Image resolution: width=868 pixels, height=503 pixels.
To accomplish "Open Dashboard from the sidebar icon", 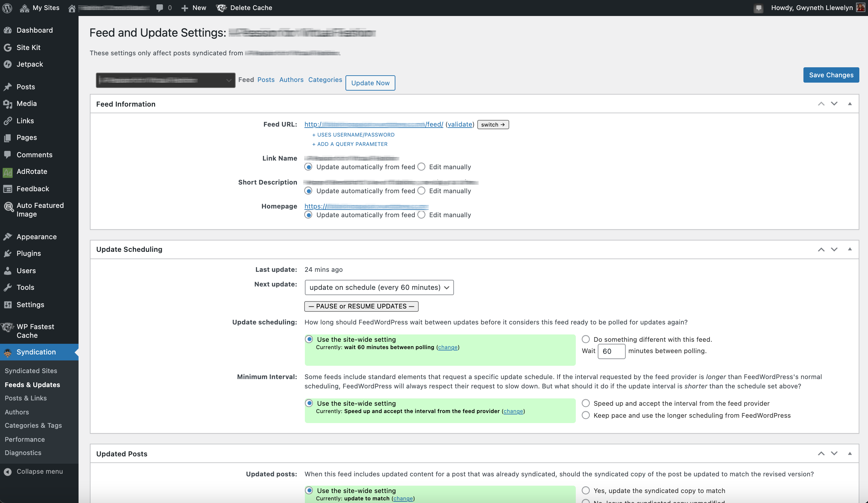I will point(8,30).
